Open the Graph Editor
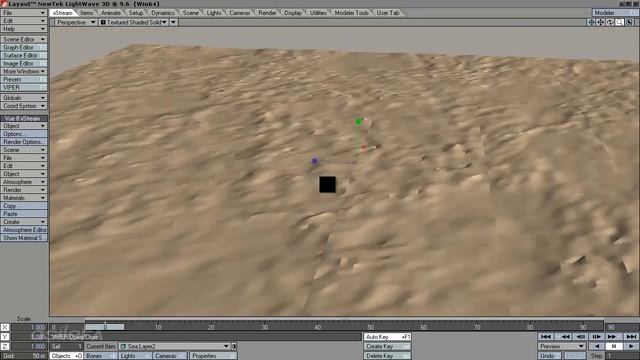This screenshot has height=360, width=640. coord(24,47)
